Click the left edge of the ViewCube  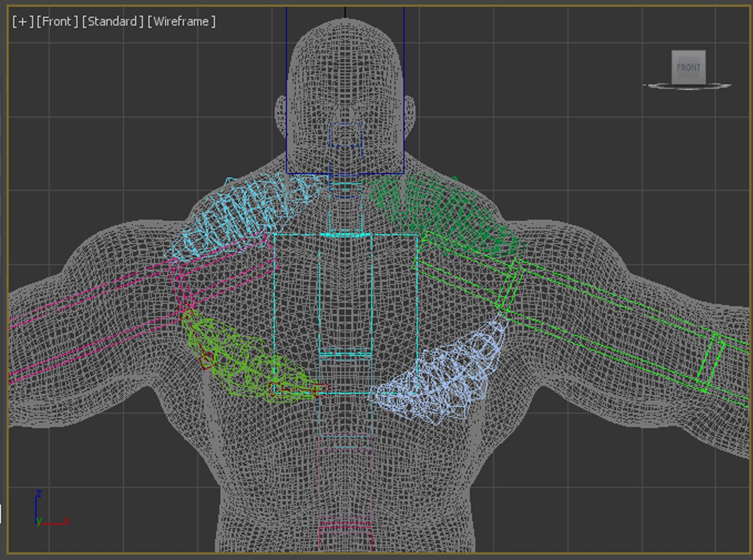[673, 67]
